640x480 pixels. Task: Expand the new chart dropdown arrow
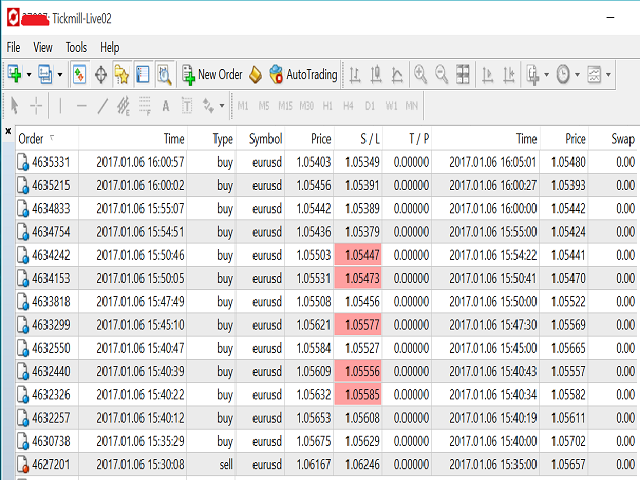pyautogui.click(x=29, y=74)
